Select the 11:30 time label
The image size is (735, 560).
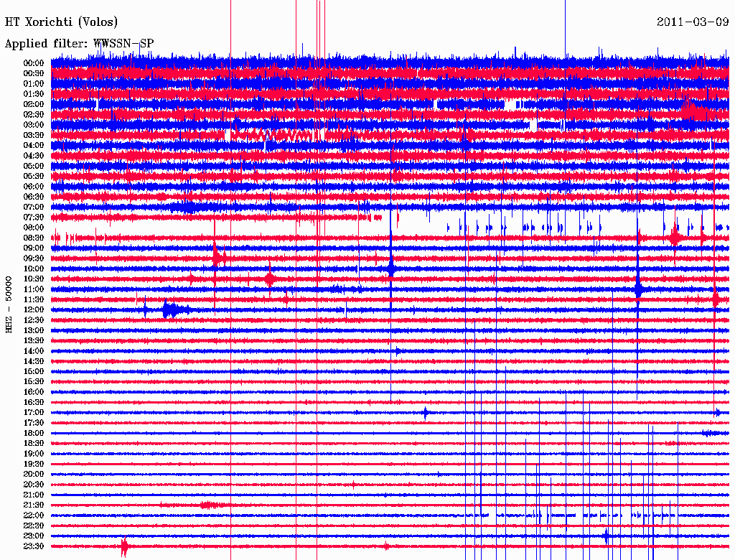[34, 299]
